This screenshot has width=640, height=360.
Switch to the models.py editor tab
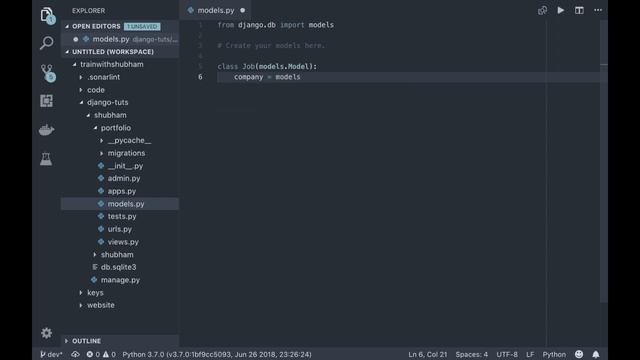[x=216, y=10]
